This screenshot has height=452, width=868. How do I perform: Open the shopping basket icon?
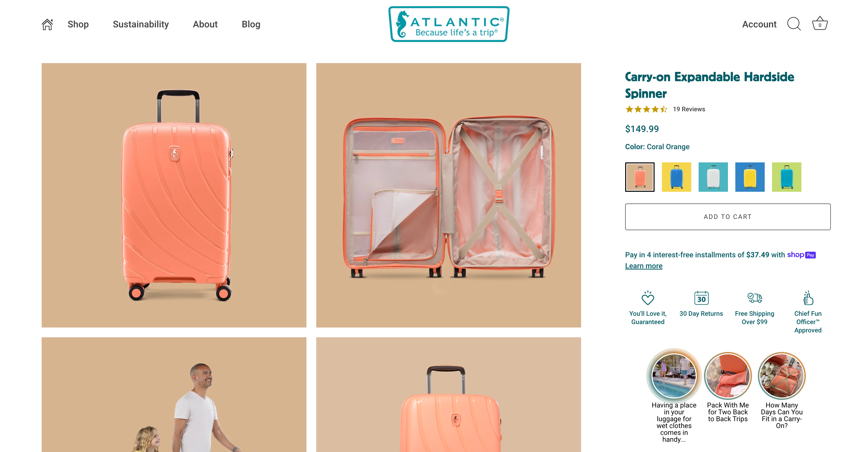coord(820,23)
